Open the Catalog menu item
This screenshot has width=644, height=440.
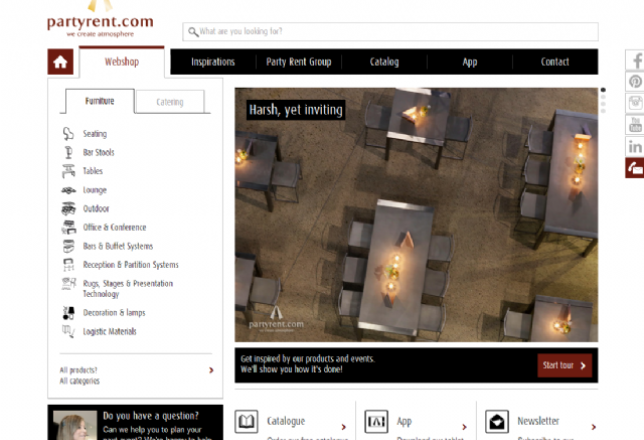coord(384,62)
